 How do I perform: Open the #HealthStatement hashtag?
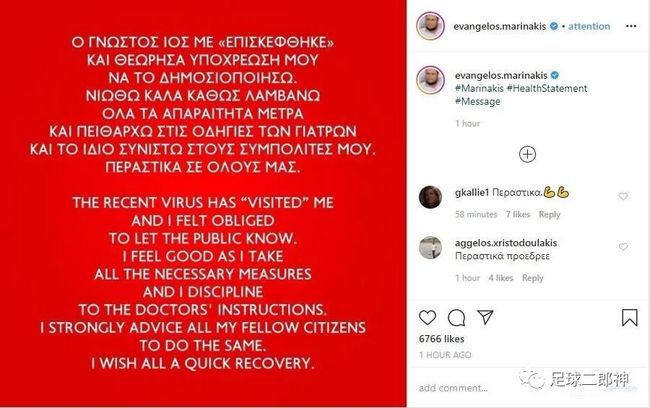click(547, 88)
